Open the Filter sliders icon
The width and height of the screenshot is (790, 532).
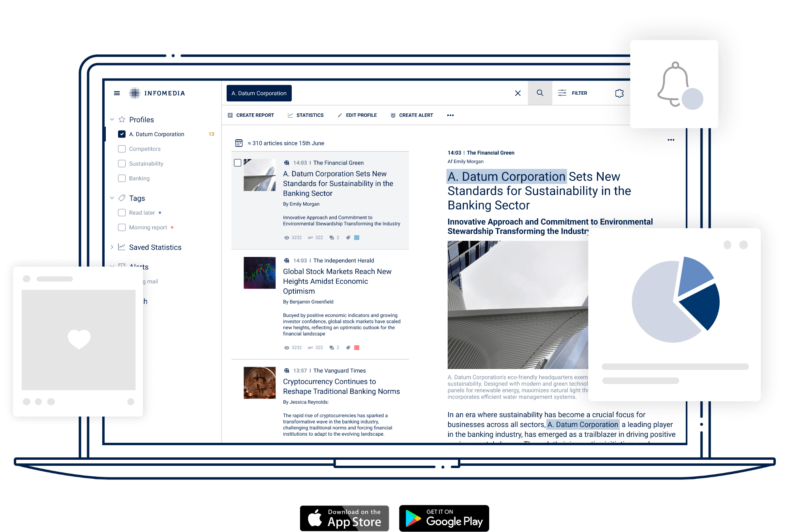(562, 93)
